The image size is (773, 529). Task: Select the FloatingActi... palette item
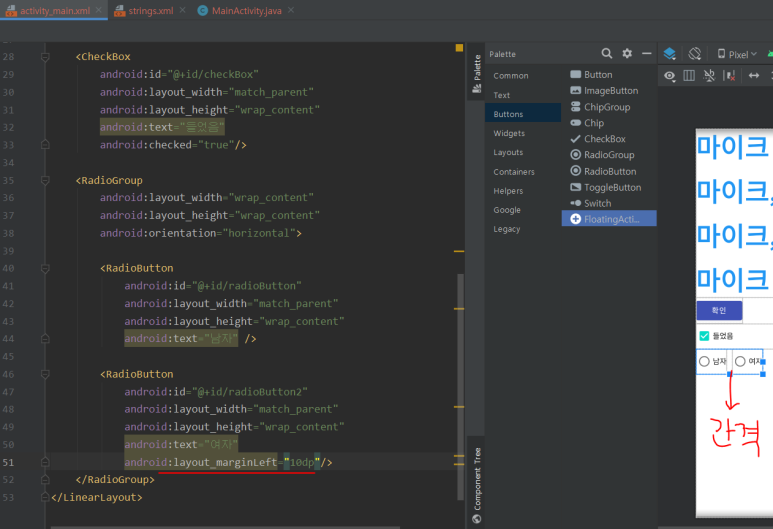609,219
